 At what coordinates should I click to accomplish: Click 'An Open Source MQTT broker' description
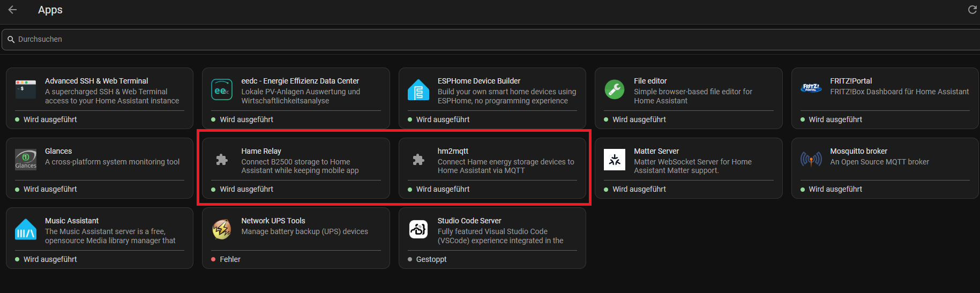pos(879,162)
